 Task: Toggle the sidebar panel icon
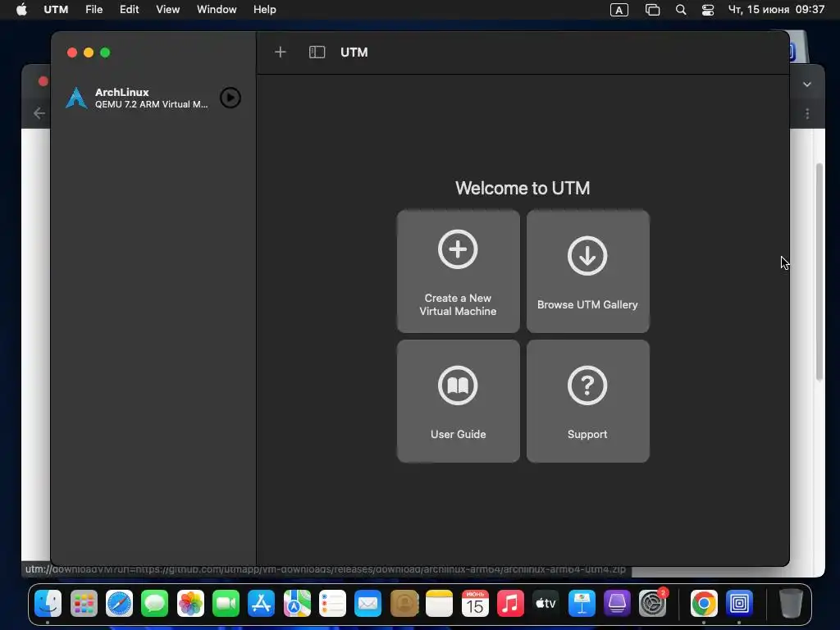click(x=317, y=52)
